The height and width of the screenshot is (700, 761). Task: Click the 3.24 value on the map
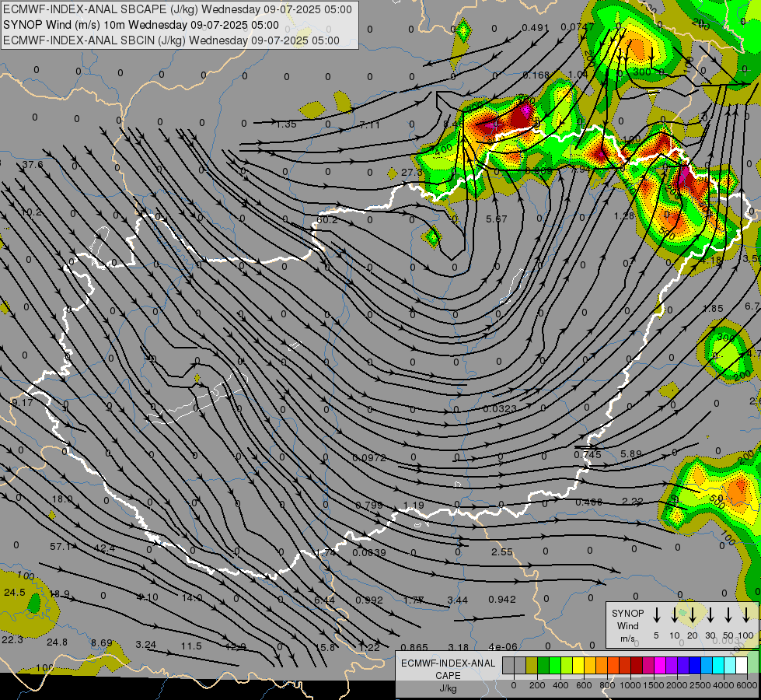point(145,645)
